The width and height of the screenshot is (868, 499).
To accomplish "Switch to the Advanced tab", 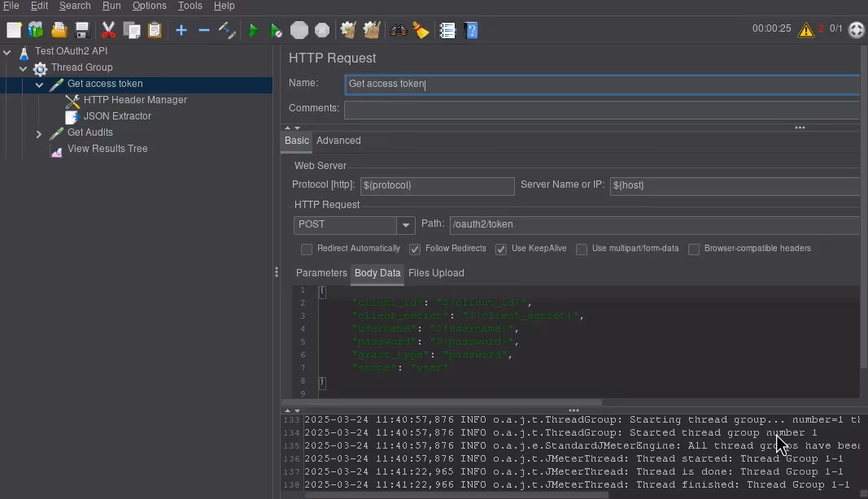I will point(338,141).
